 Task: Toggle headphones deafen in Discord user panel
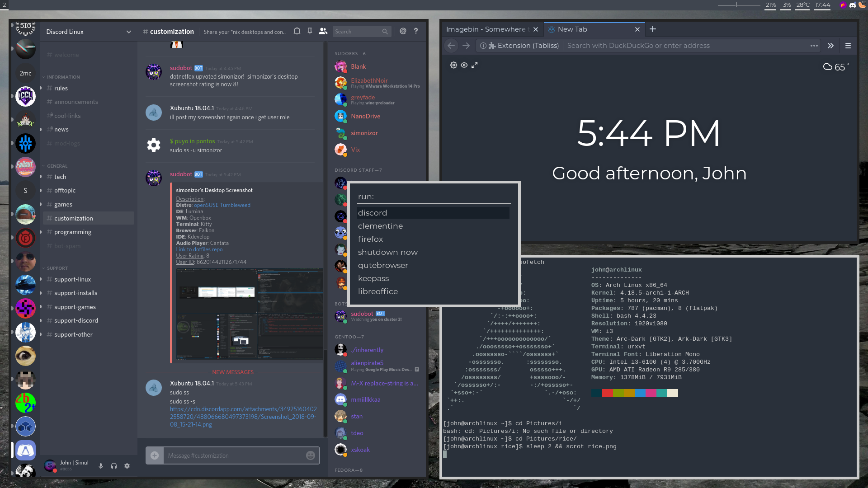click(x=114, y=466)
